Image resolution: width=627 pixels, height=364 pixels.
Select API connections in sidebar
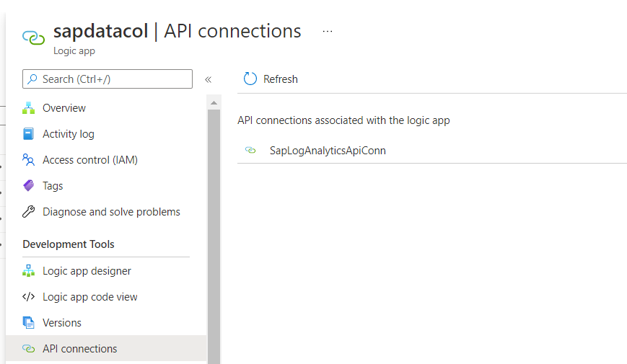click(x=106, y=348)
